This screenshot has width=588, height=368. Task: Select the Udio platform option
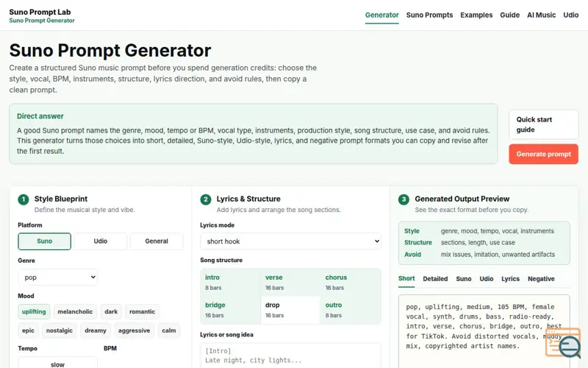pos(101,241)
